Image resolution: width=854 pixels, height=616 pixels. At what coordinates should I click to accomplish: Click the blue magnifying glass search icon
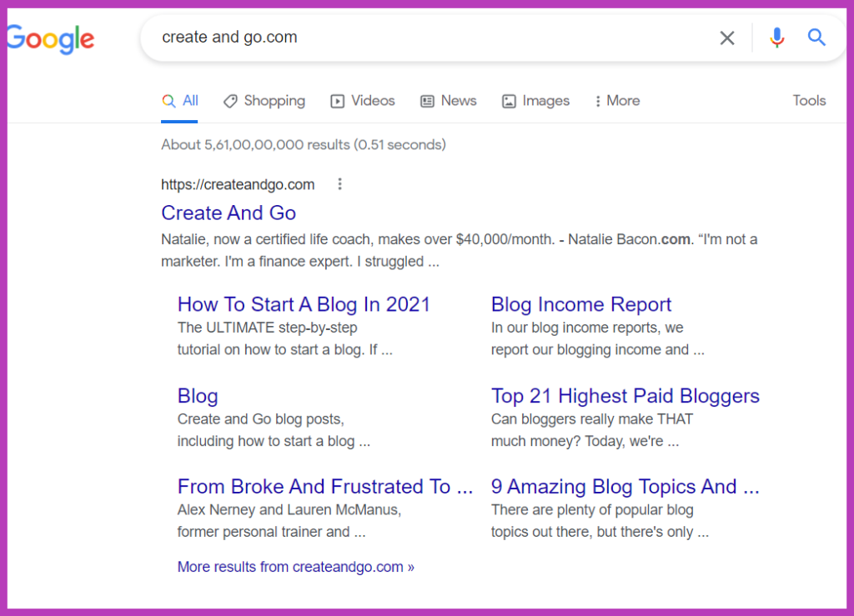[x=816, y=38]
